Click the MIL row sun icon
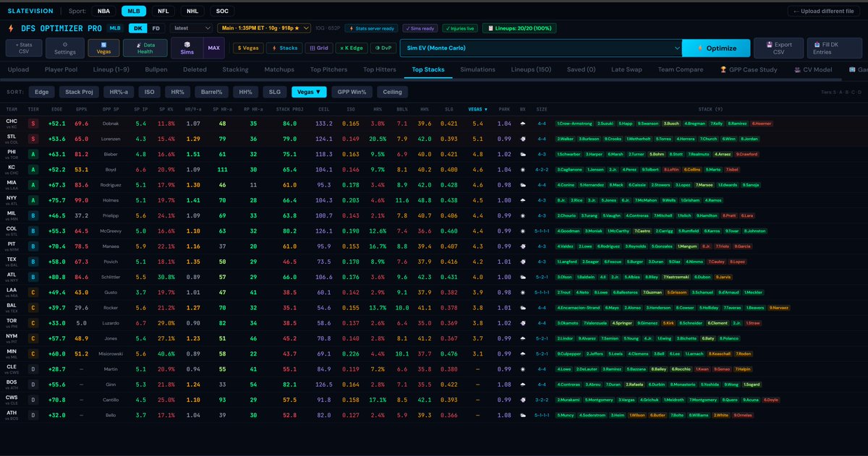 [x=522, y=215]
